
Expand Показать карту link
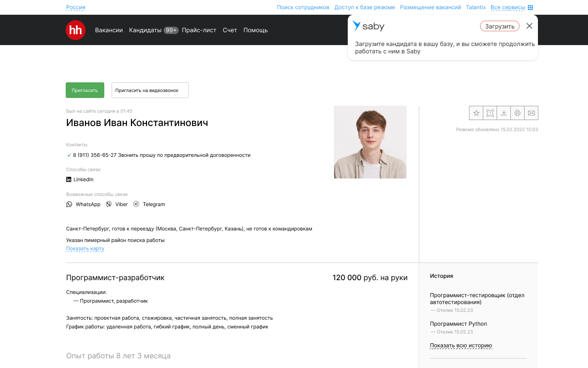85,248
